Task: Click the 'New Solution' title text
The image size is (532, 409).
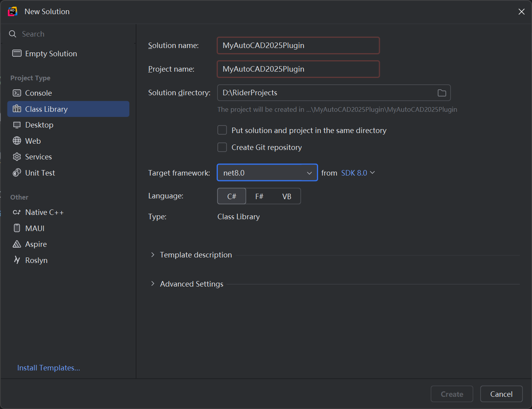Action: [47, 11]
